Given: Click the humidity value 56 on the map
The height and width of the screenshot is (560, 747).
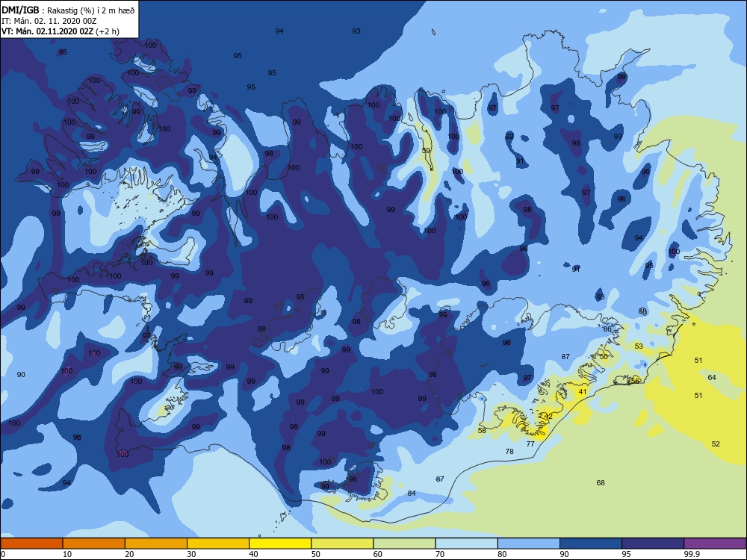Looking at the screenshot, I should coord(634,381).
